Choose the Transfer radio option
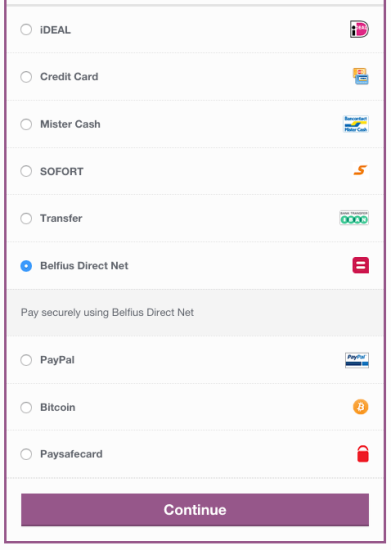The height and width of the screenshot is (550, 391). (x=26, y=219)
